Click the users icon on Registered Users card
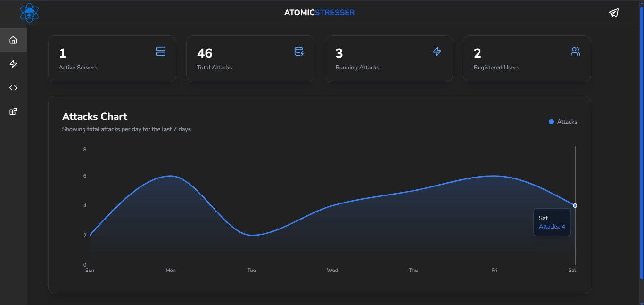The image size is (644, 305). [576, 51]
